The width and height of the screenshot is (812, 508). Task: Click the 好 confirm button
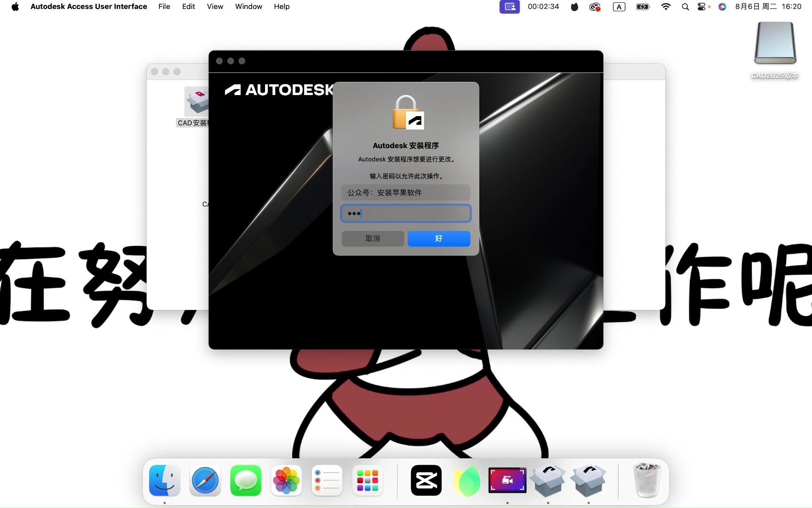coord(438,238)
